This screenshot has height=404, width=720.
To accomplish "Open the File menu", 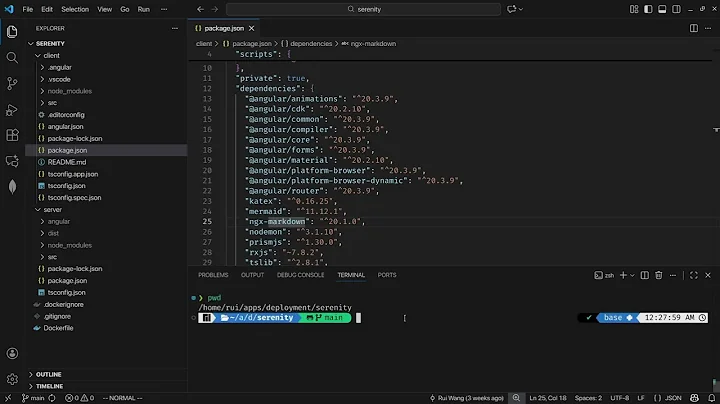I will point(28,9).
